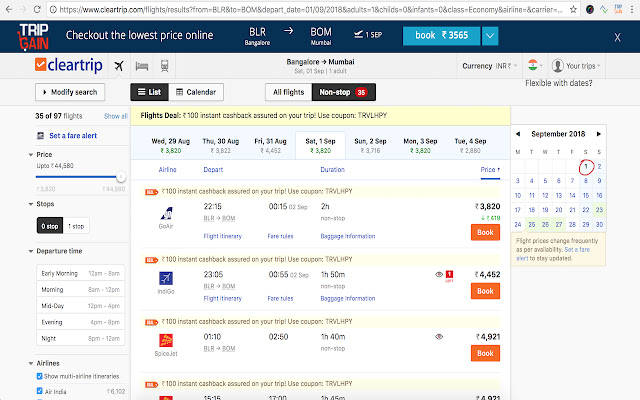640x400 pixels.
Task: Choose the Thu, 30 Aug date tab
Action: coord(221,145)
